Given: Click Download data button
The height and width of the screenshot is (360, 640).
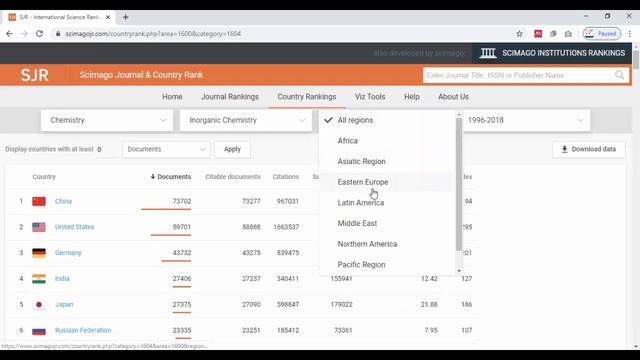Looking at the screenshot, I should [589, 149].
